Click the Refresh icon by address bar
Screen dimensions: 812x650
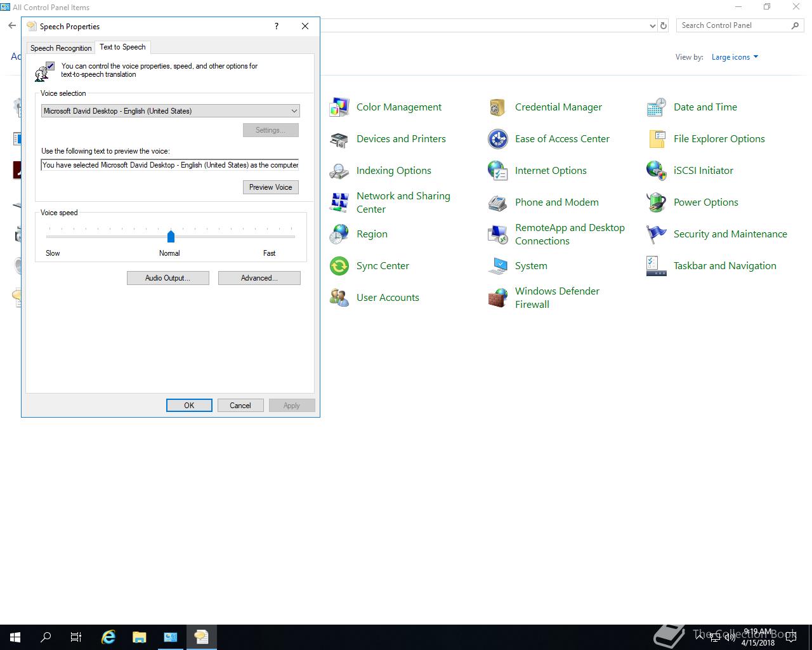click(664, 26)
